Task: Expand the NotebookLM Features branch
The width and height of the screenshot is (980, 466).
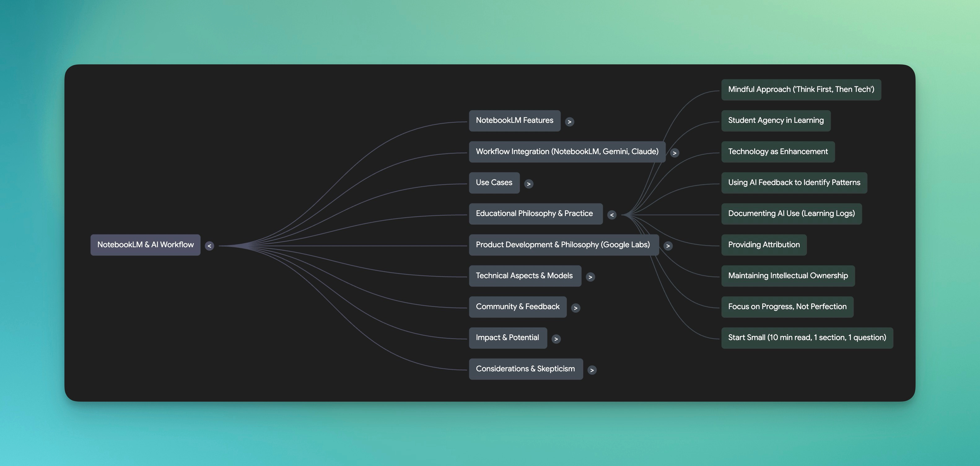Action: pyautogui.click(x=570, y=122)
